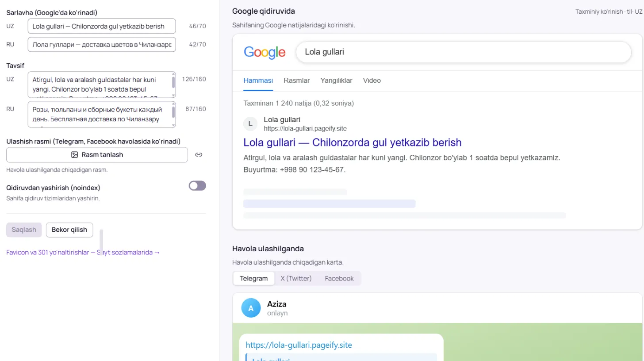Open the Favicon va 301 yo'naltirishlar link
The width and height of the screenshot is (644, 361).
[83, 253]
